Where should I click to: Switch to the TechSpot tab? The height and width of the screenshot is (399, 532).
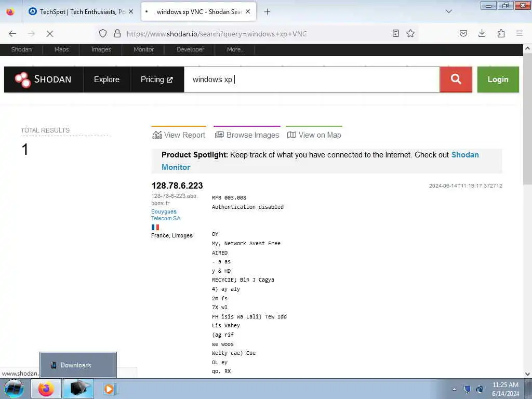pos(82,11)
